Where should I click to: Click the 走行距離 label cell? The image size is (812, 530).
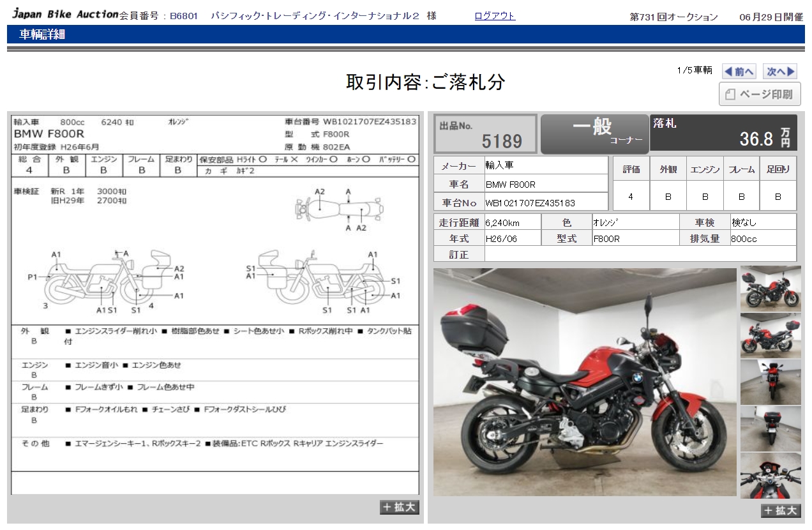[459, 223]
